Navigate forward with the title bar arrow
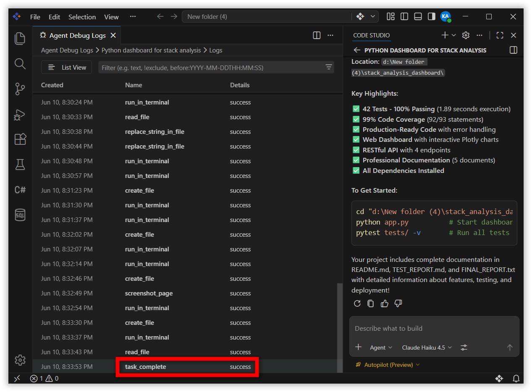 174,16
